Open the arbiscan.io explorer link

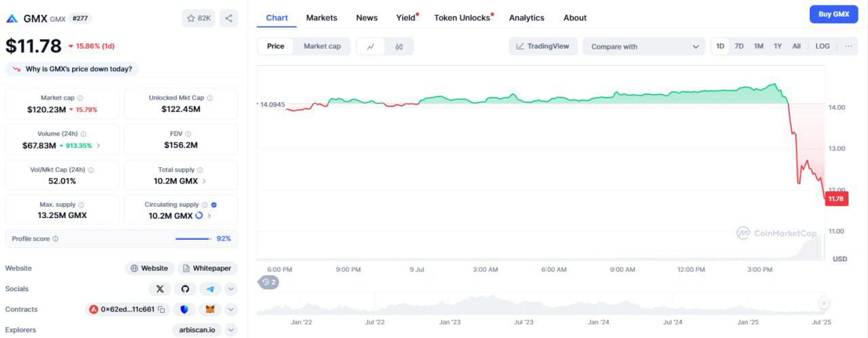pos(196,330)
